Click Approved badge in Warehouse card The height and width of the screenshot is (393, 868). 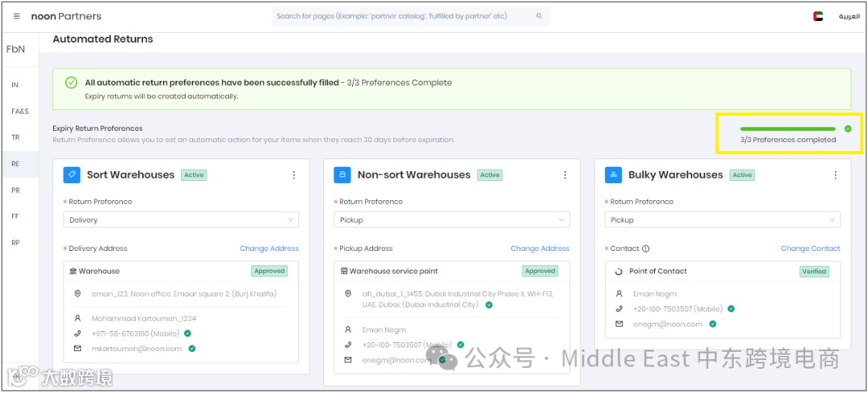[x=269, y=271]
